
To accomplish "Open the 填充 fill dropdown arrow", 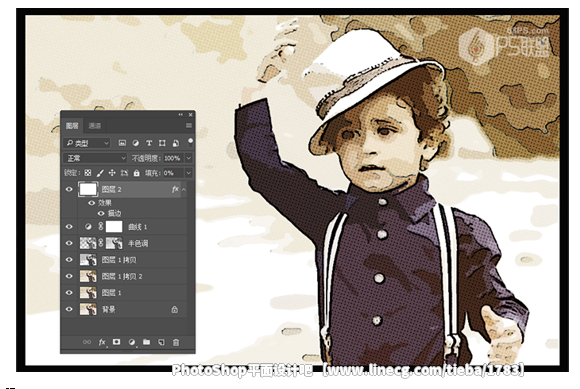I will (189, 173).
